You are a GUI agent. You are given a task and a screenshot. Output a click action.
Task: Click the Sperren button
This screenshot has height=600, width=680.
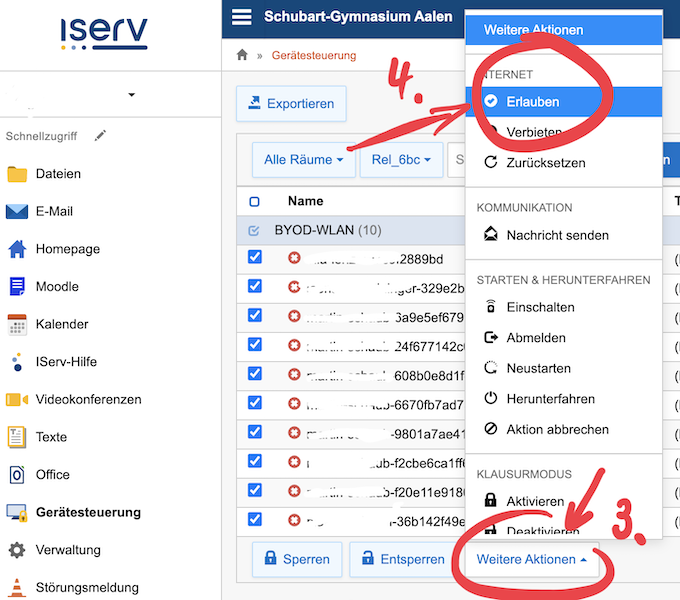tap(297, 559)
